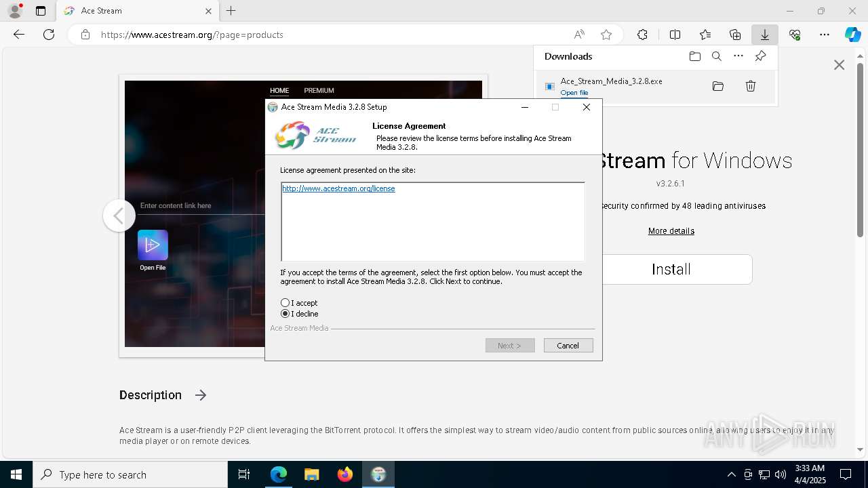Screen dimensions: 868x488
Task: Click the taskbar search box
Action: click(130, 474)
